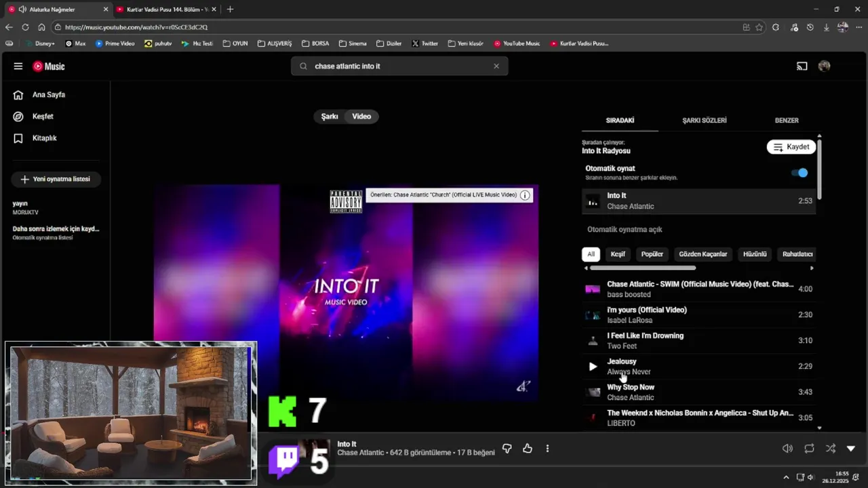868x488 pixels.
Task: Open a new browser tab with plus
Action: click(x=230, y=9)
